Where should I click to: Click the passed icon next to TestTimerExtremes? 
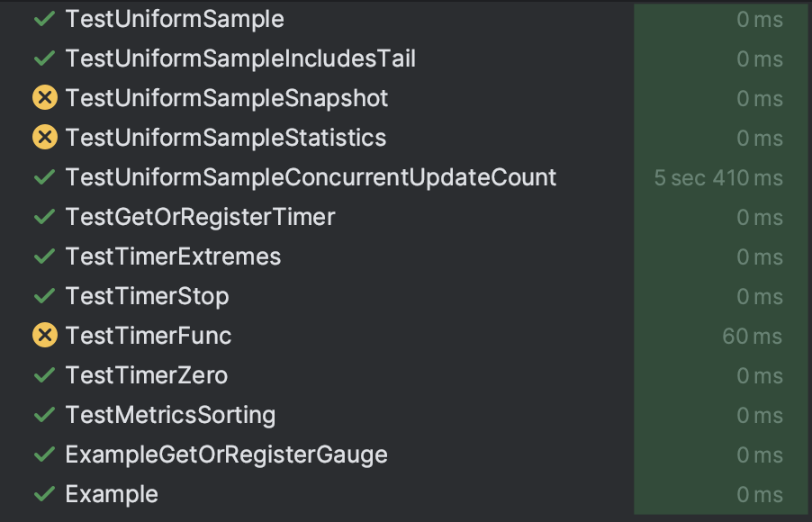(44, 256)
